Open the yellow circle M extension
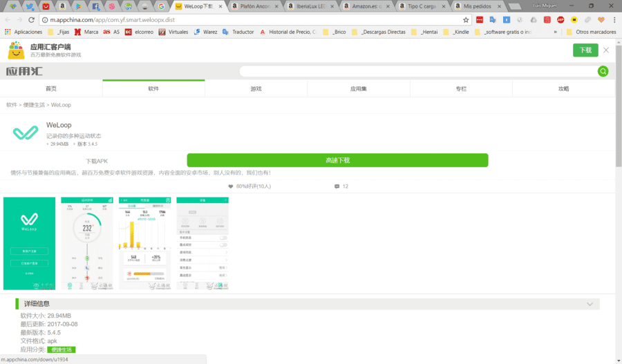The width and height of the screenshot is (622, 364). click(x=574, y=20)
